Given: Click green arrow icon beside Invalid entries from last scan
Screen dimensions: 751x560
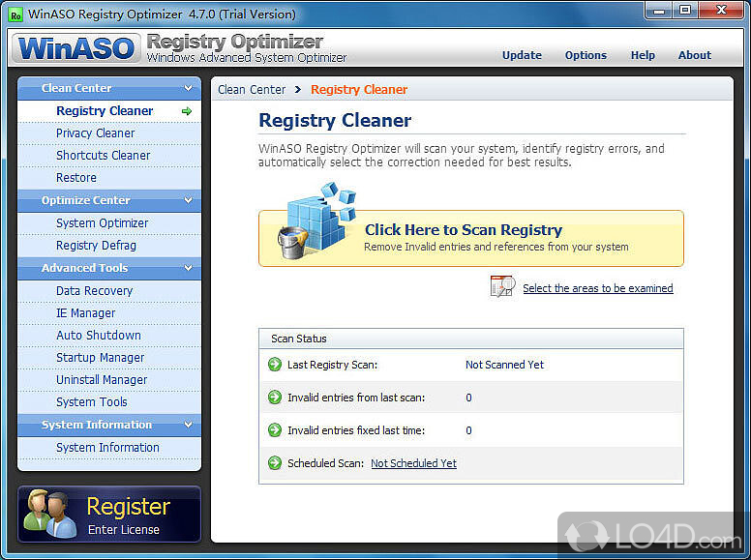Looking at the screenshot, I should (275, 398).
